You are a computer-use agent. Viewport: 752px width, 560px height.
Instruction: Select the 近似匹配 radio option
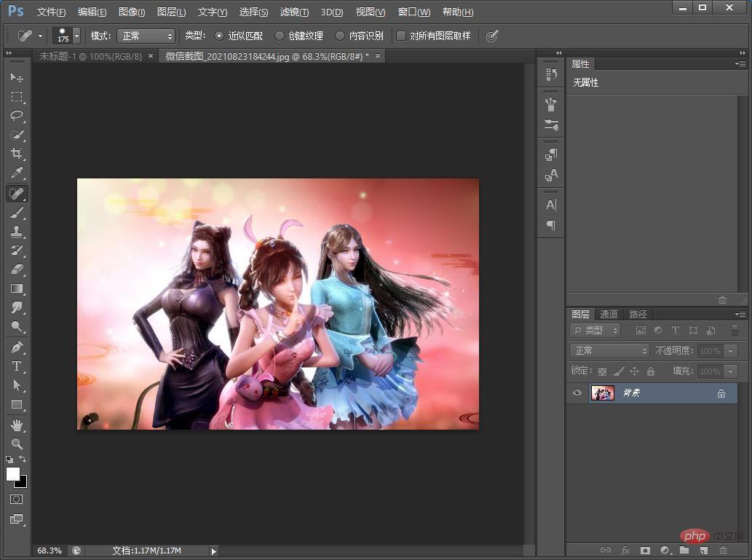coord(219,36)
